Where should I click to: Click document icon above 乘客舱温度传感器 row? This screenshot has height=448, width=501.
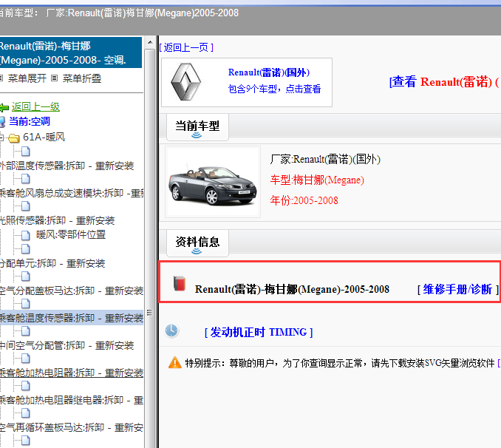[26, 304]
